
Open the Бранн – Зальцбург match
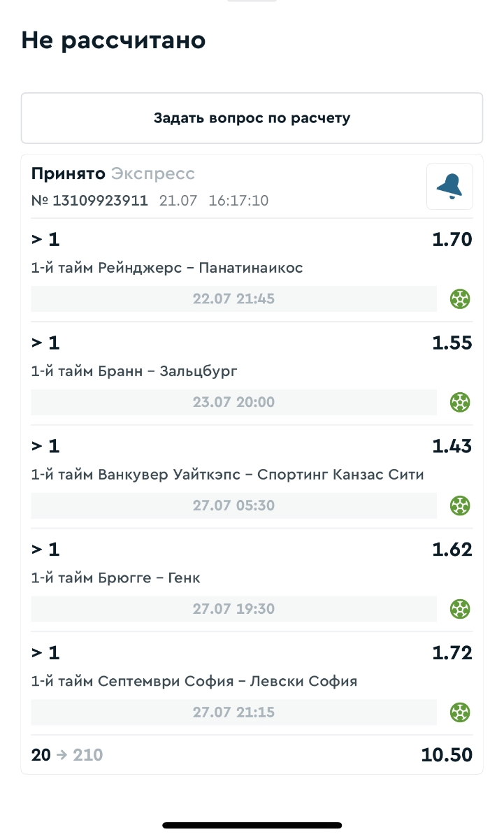(x=134, y=371)
